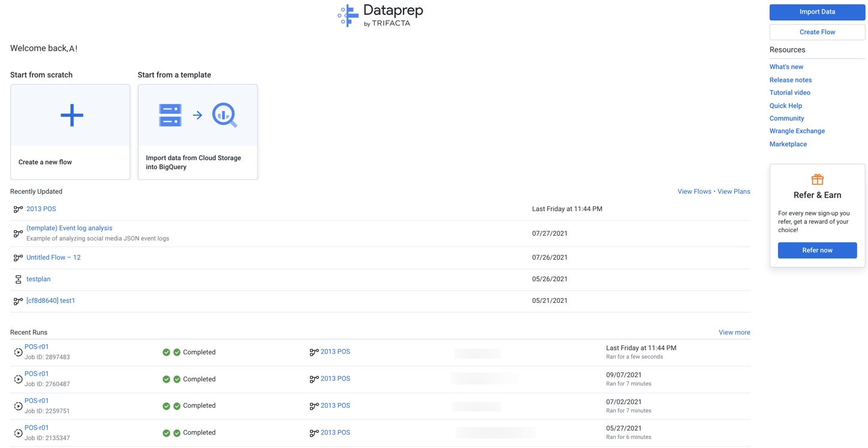Click the plus icon for new flow
The width and height of the screenshot is (868, 448).
pyautogui.click(x=71, y=115)
